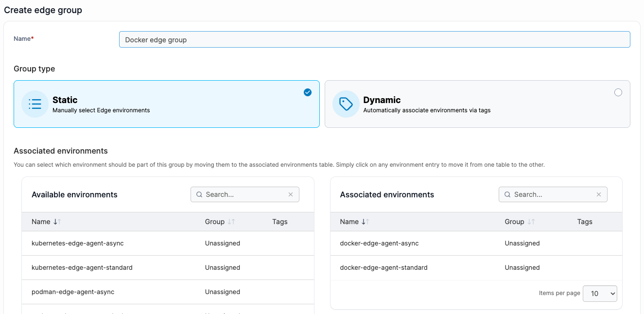This screenshot has height=314, width=644.
Task: Choose the Dynamic card title
Action: (x=382, y=100)
